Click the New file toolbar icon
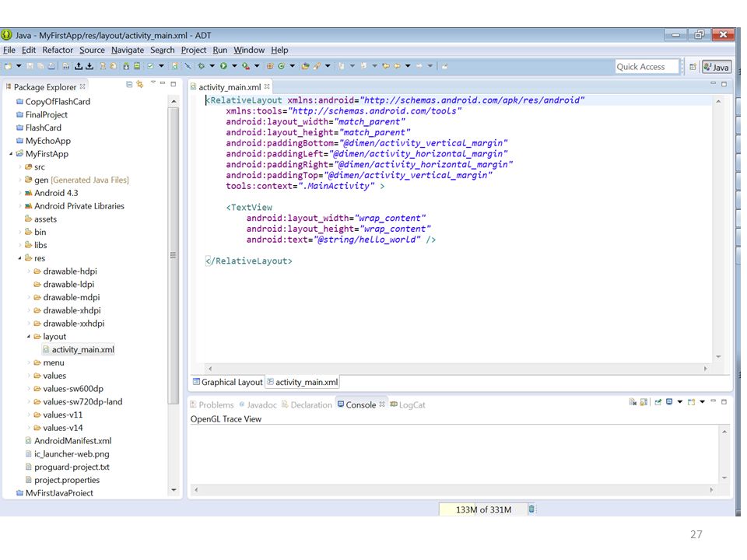This screenshot has width=747, height=560. pyautogui.click(x=8, y=66)
